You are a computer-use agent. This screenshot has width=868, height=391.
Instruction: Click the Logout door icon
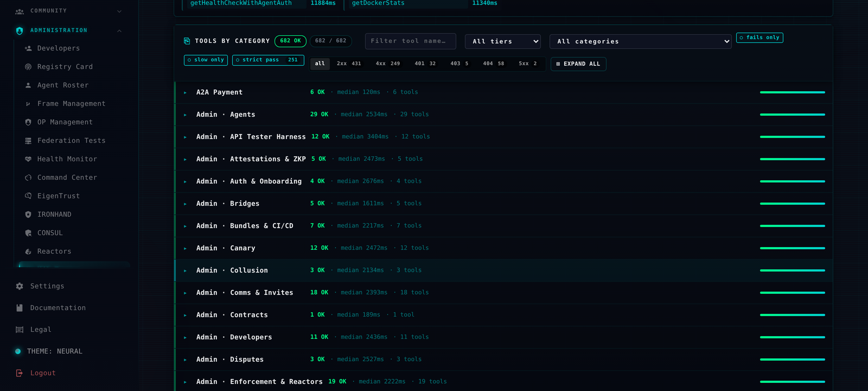point(20,373)
